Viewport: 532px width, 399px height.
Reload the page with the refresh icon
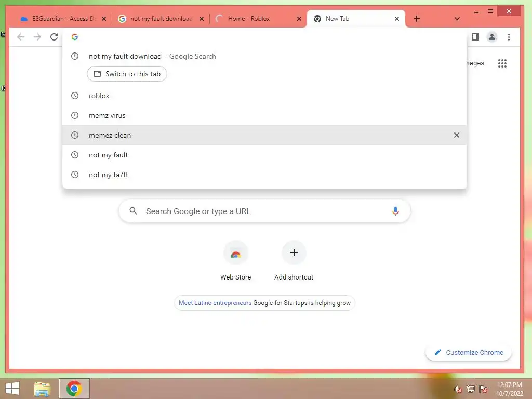point(54,37)
